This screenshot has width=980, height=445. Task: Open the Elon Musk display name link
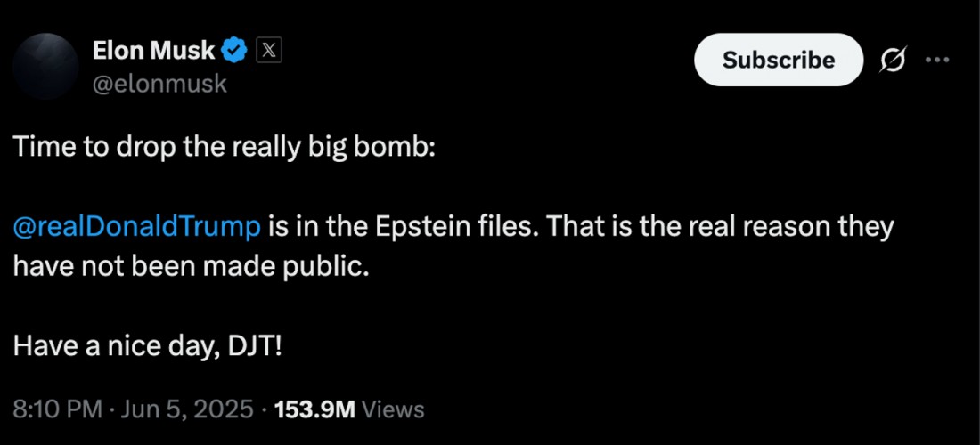click(x=154, y=51)
